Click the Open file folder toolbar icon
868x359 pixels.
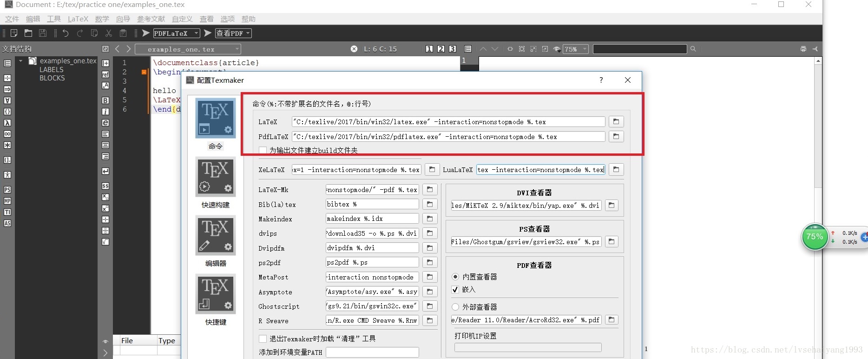[28, 33]
